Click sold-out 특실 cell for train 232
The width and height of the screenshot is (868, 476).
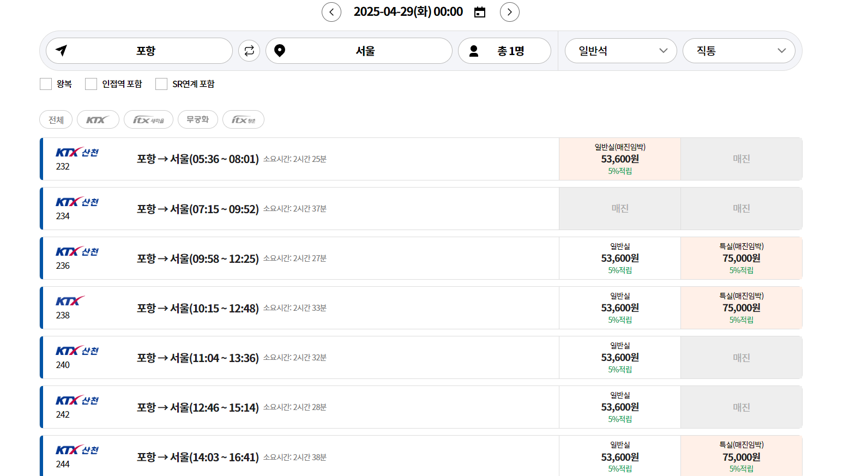(x=742, y=159)
